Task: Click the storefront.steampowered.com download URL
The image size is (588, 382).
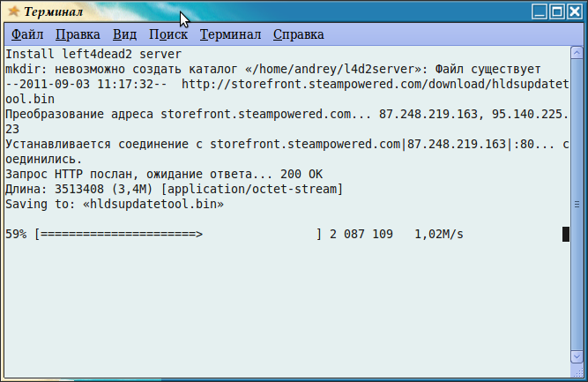Action: (x=287, y=92)
